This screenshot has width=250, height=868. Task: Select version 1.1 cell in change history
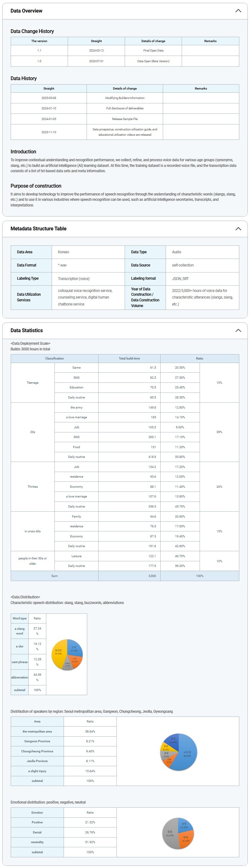[39, 51]
